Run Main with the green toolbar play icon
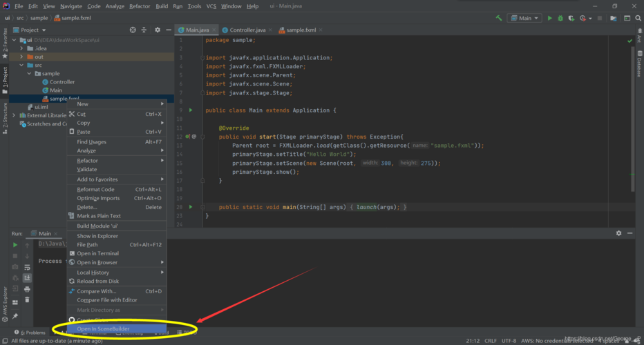This screenshot has width=644, height=345. click(x=549, y=18)
